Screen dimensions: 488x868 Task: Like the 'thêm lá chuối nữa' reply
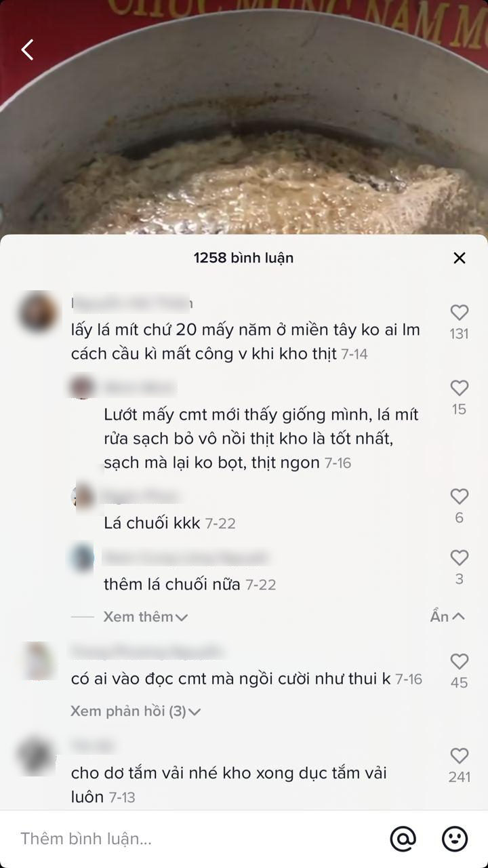coord(460,557)
